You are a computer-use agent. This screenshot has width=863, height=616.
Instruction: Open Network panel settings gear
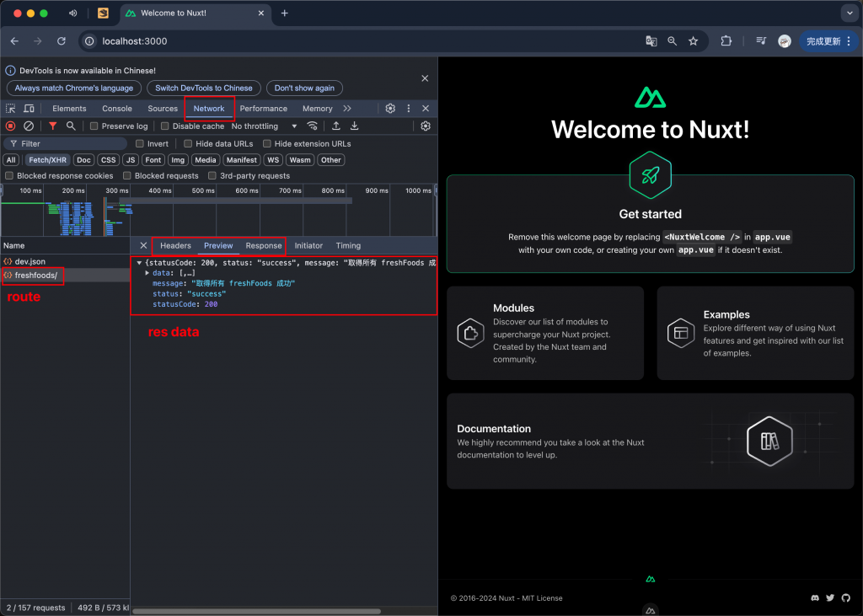coord(426,126)
